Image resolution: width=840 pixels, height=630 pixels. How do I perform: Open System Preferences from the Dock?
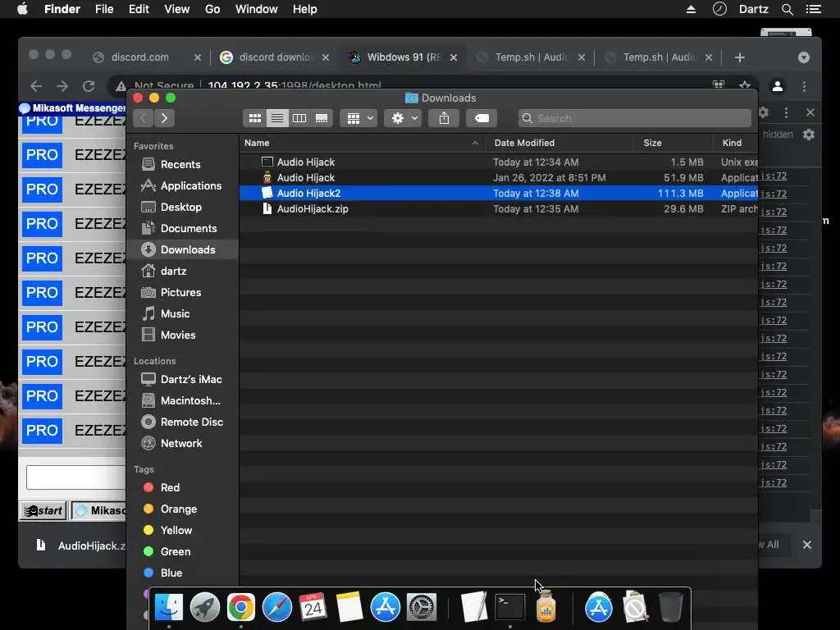point(422,607)
